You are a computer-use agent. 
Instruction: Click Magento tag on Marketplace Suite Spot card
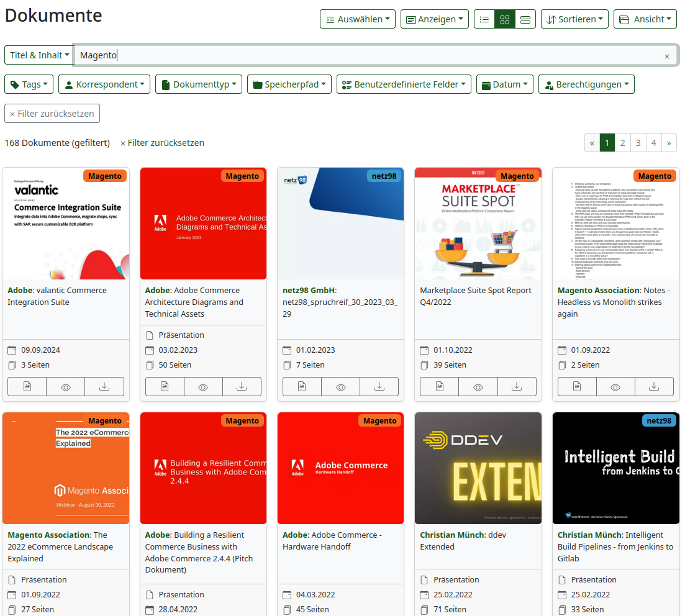coord(517,176)
